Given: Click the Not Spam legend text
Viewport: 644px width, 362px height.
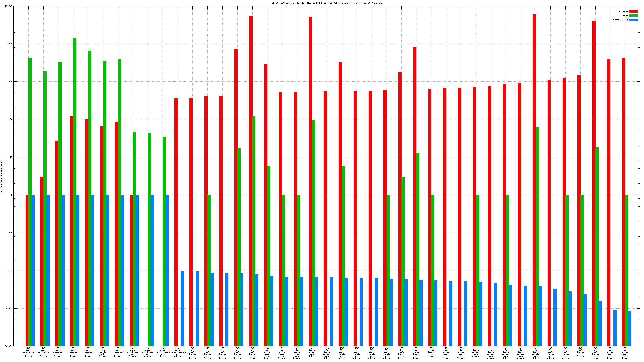Looking at the screenshot, I should tap(623, 11).
